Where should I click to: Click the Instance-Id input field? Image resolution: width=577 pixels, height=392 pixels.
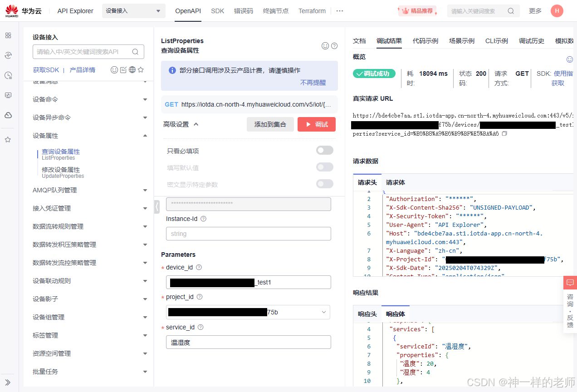click(249, 234)
